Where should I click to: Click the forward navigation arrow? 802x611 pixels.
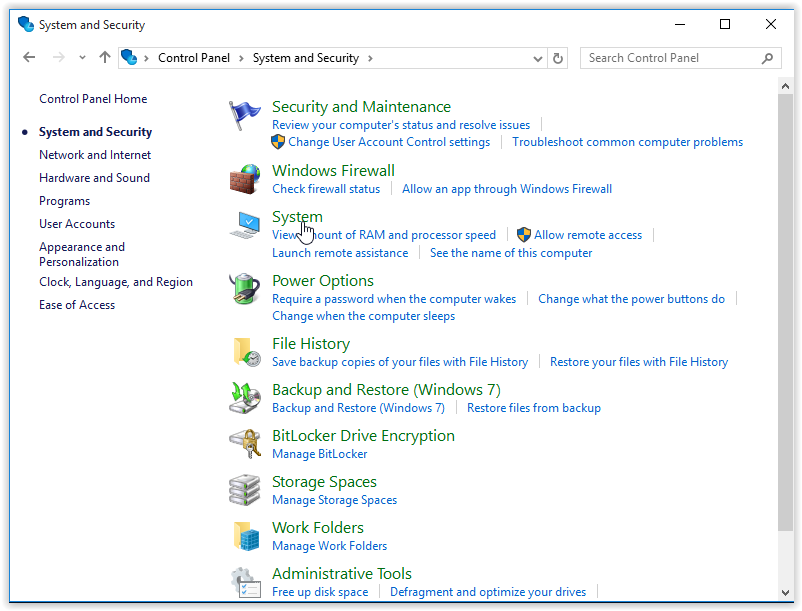pyautogui.click(x=59, y=58)
